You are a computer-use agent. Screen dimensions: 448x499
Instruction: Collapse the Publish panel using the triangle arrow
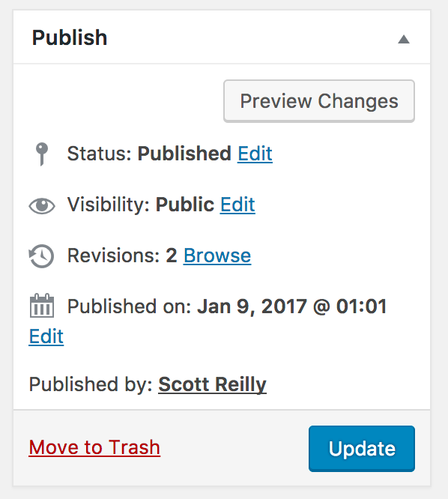[x=404, y=39]
